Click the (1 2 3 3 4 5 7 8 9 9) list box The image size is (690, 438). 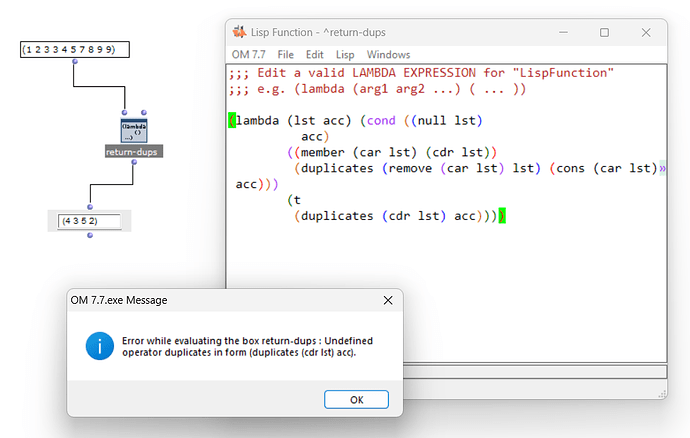[75, 49]
